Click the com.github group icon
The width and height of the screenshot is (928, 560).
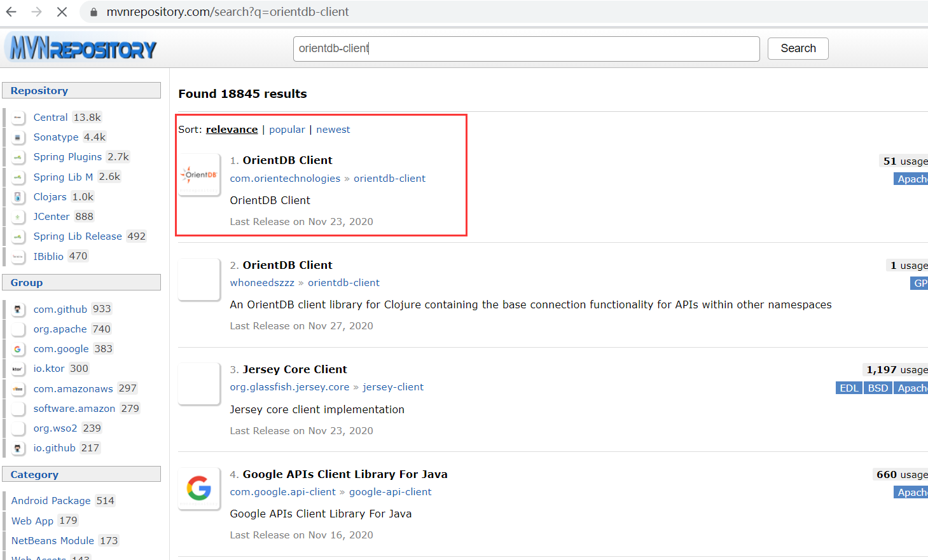pos(18,310)
